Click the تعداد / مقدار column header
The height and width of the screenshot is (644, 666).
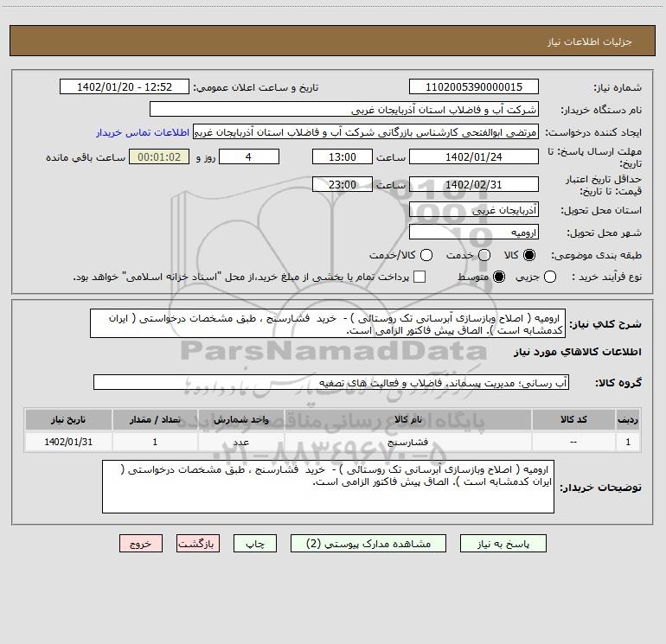[x=155, y=420]
